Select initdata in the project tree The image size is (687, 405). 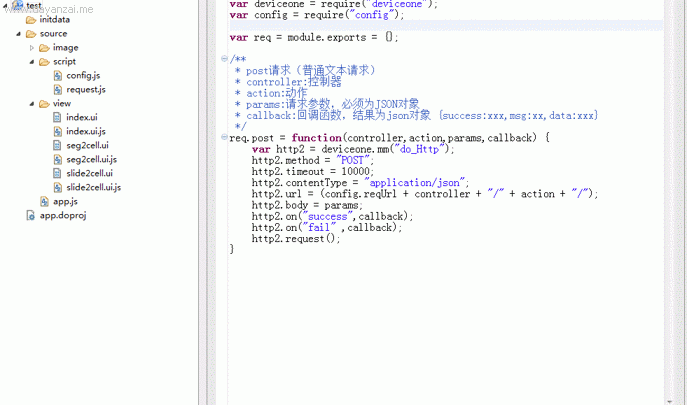click(x=54, y=19)
